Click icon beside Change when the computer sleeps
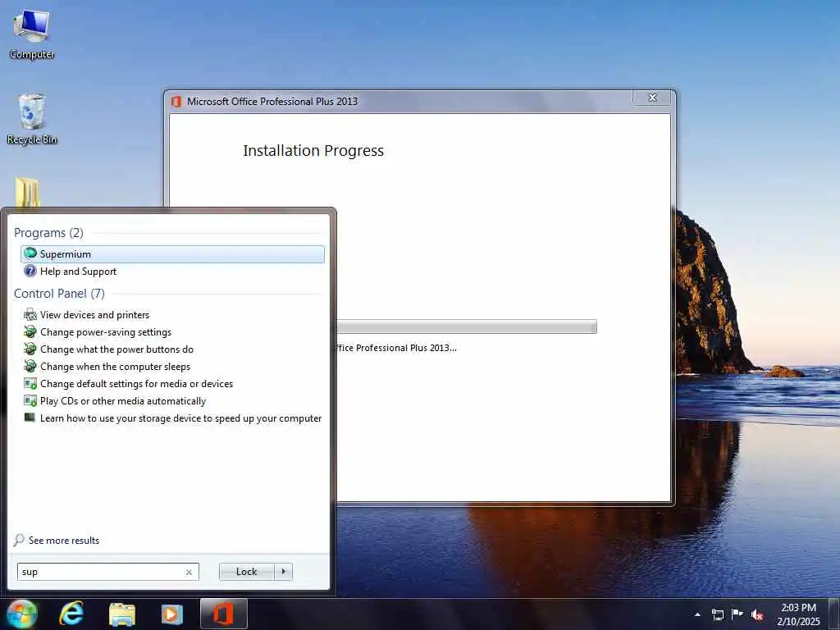 pyautogui.click(x=30, y=366)
